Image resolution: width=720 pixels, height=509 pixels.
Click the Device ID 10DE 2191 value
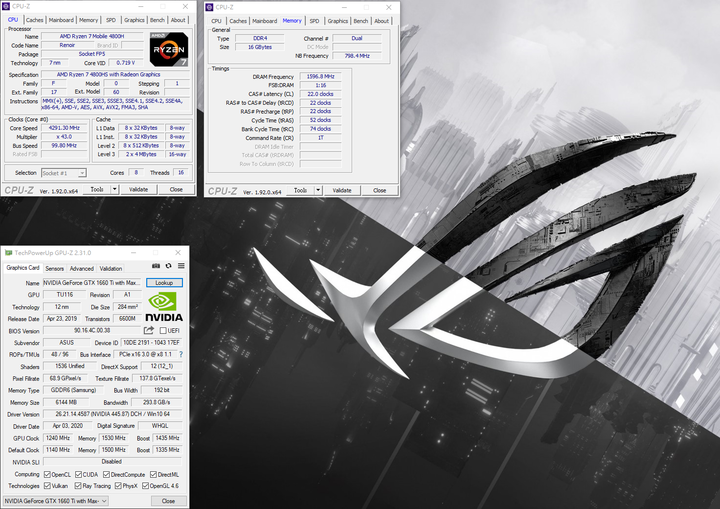tap(151, 342)
